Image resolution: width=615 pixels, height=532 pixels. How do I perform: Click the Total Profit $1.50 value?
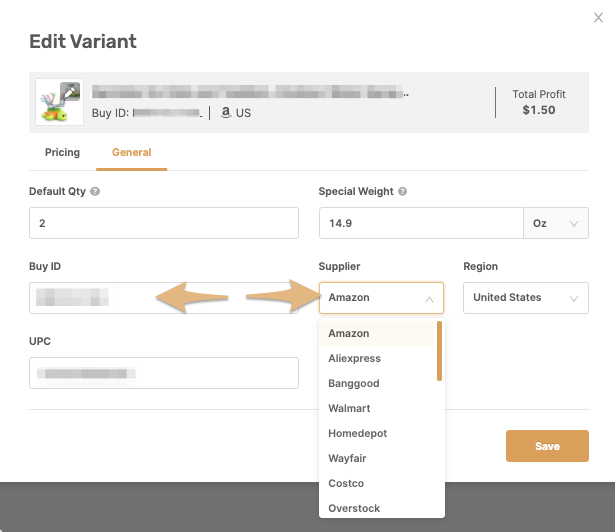coord(539,110)
